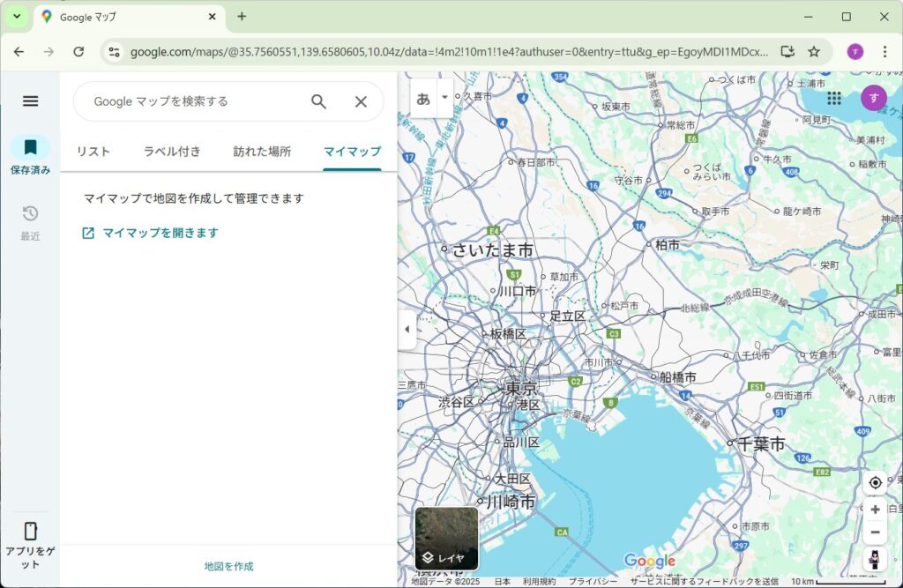The height and width of the screenshot is (588, 903).
Task: Click the 品川区 map label
Action: 521,443
